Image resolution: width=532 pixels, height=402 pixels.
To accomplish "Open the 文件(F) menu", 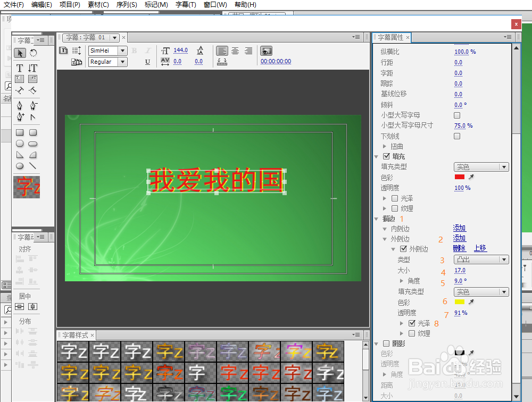I will coord(14,5).
